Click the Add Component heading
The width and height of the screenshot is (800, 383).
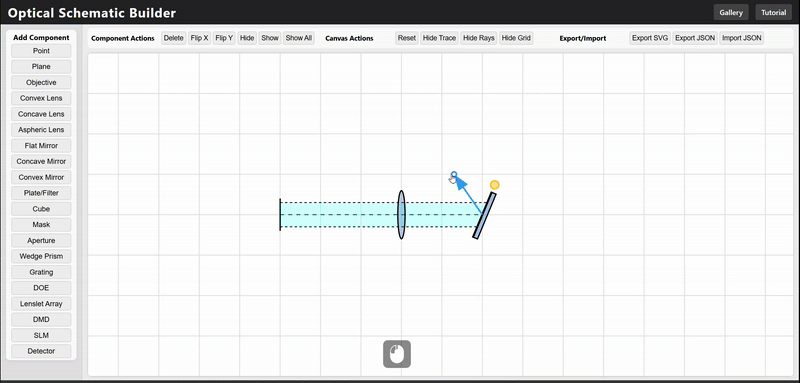coord(41,37)
